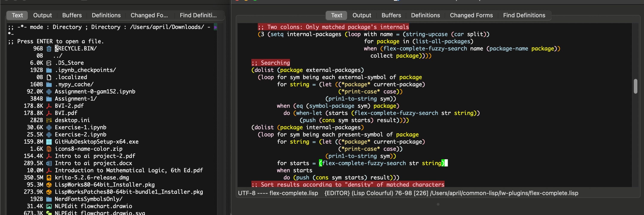This screenshot has height=215, width=644.
Task: Click the Assignment-1/ directory entry
Action: 76,99
